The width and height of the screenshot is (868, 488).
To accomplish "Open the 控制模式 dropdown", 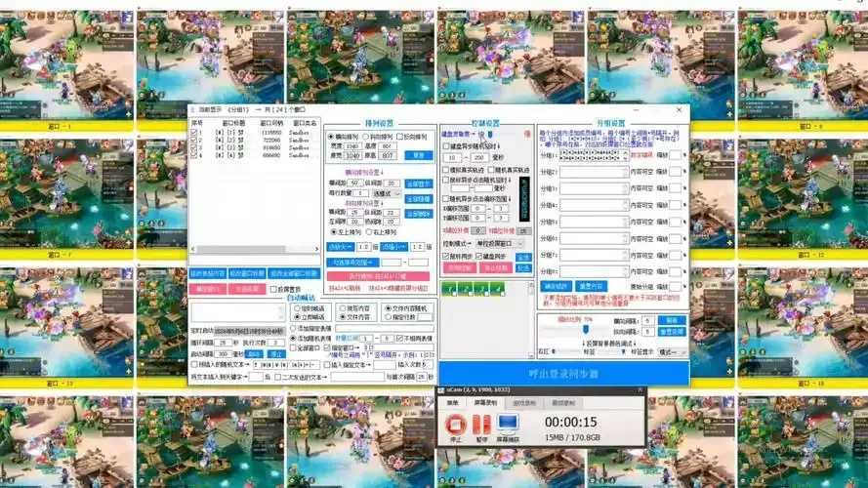I will (x=499, y=243).
